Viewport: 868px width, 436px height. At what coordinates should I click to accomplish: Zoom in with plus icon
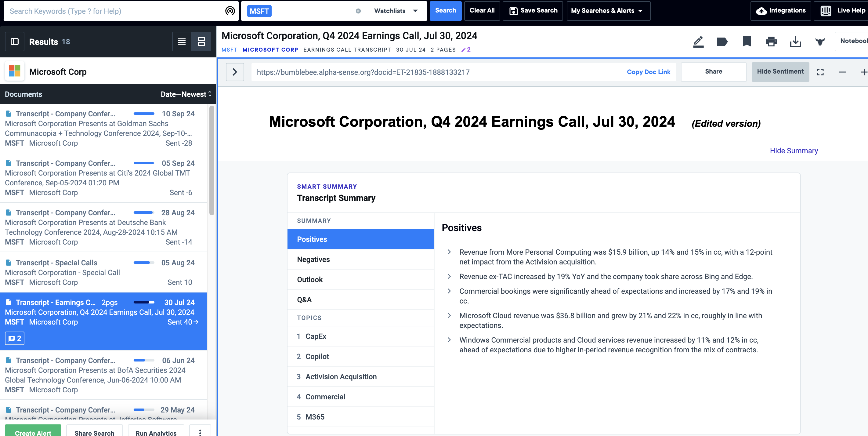(x=864, y=72)
